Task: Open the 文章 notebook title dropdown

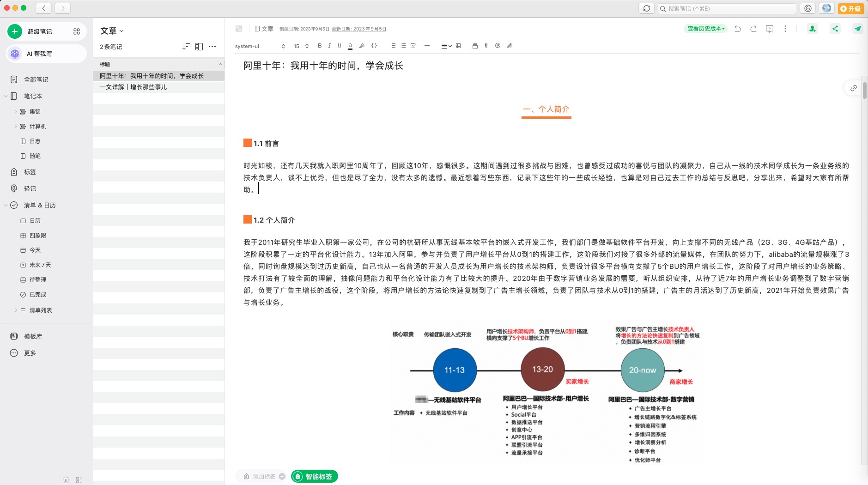Action: (x=112, y=31)
